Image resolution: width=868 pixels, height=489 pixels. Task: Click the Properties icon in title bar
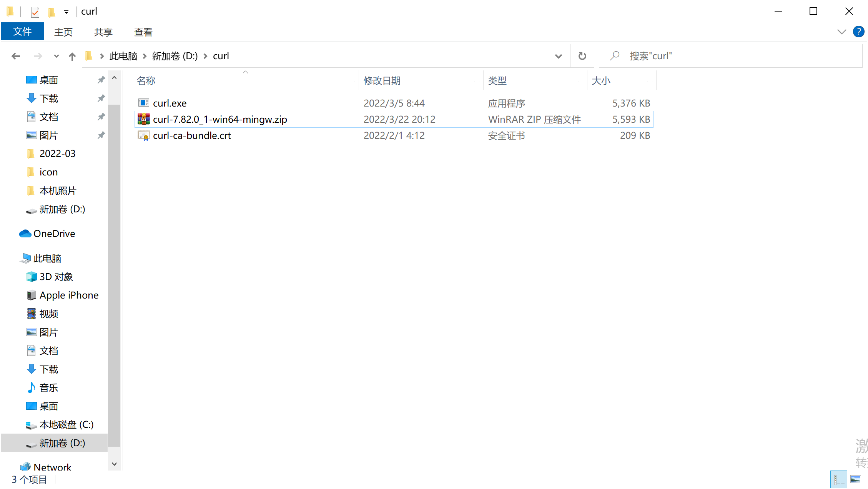(x=35, y=12)
